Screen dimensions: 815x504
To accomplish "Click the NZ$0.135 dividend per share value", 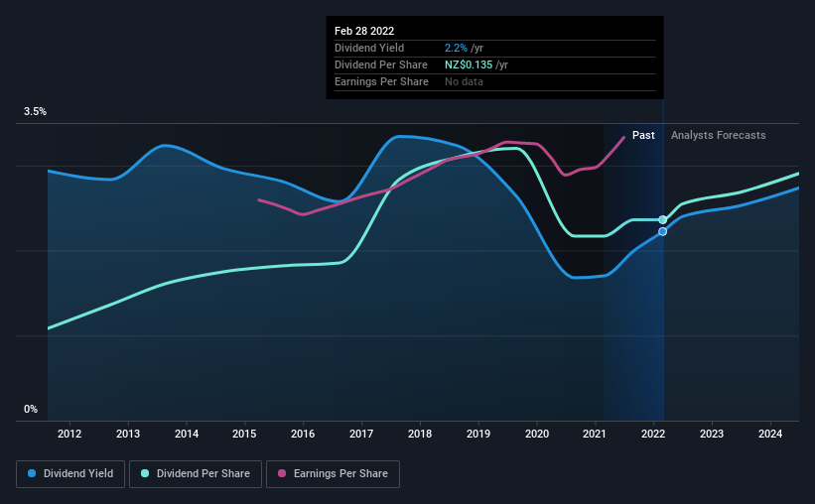I will [469, 64].
